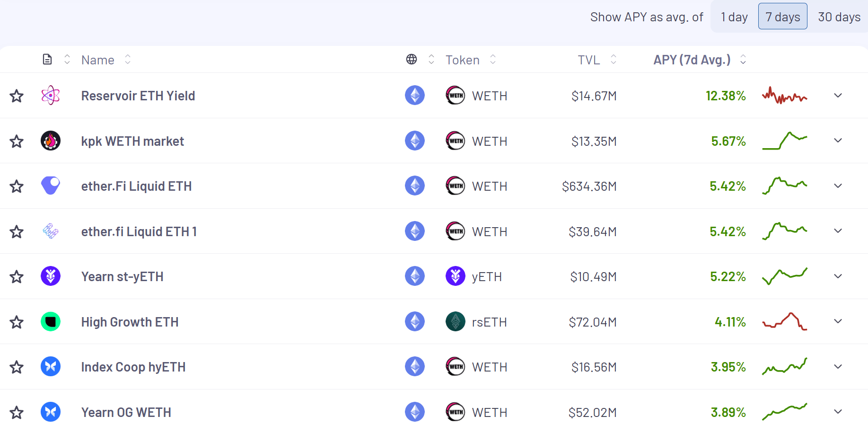Star the ether.Fi Liquid ETH vault
Image resolution: width=868 pixels, height=425 pixels.
pos(17,186)
